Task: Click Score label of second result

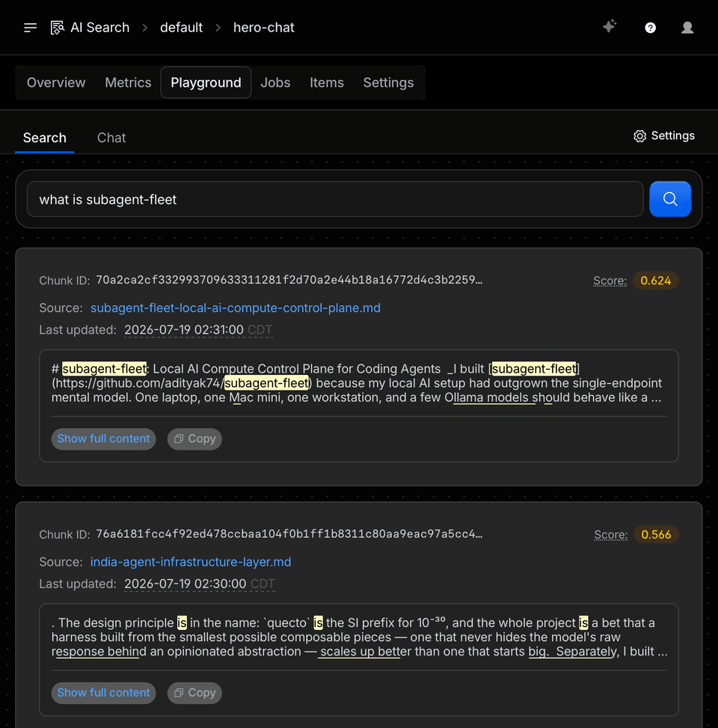Action: [611, 535]
